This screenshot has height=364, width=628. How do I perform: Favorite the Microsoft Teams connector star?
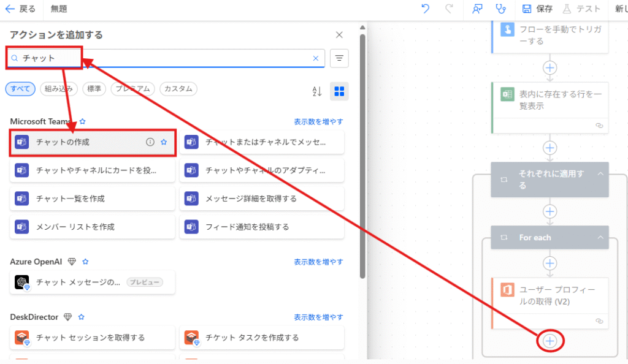(83, 121)
